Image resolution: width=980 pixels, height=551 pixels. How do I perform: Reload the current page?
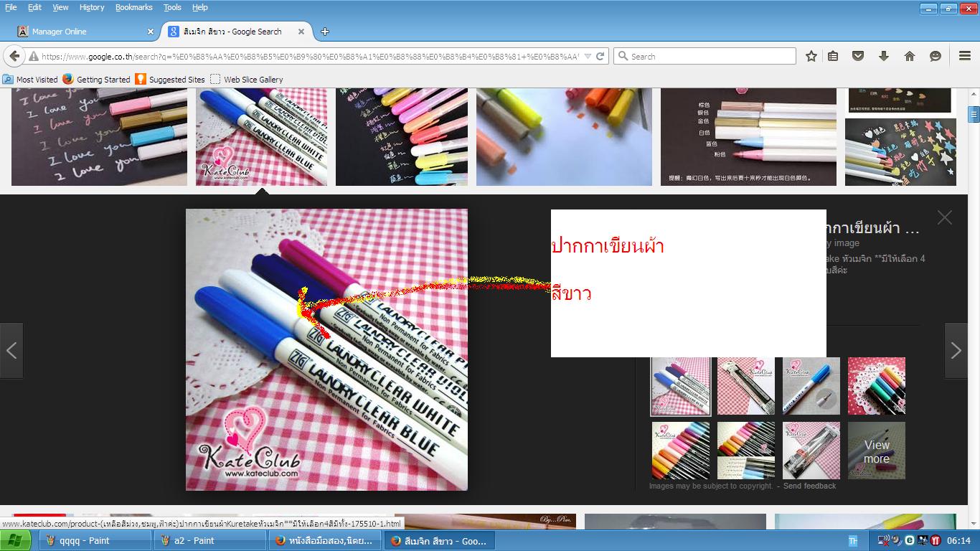click(600, 56)
